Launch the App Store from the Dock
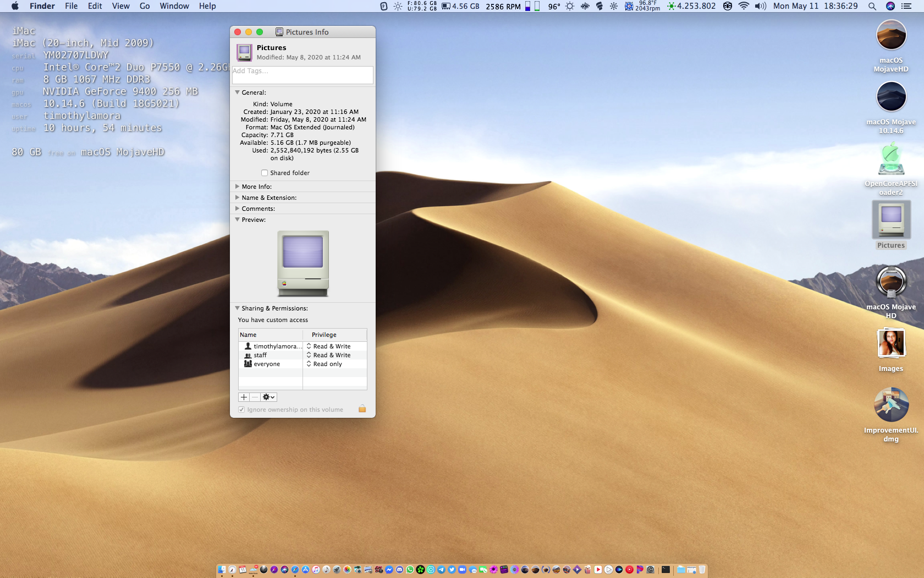 (x=305, y=569)
